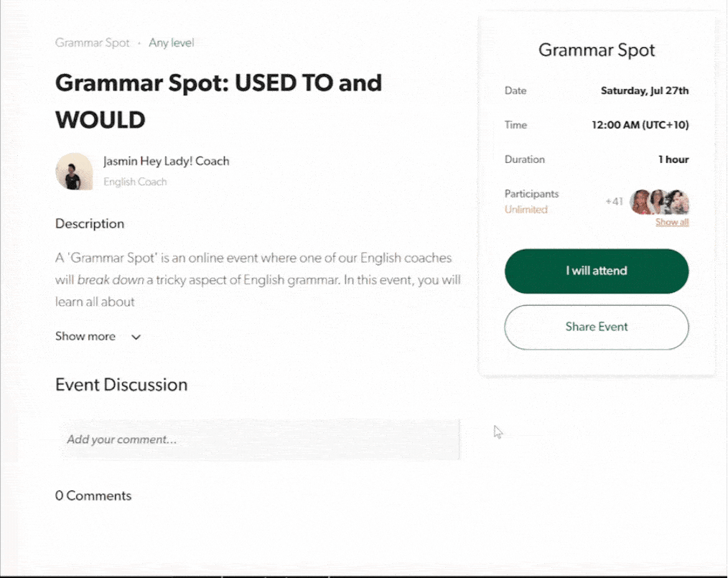This screenshot has height=578, width=728.
Task: Click the "0 Comments" label
Action: [x=93, y=495]
